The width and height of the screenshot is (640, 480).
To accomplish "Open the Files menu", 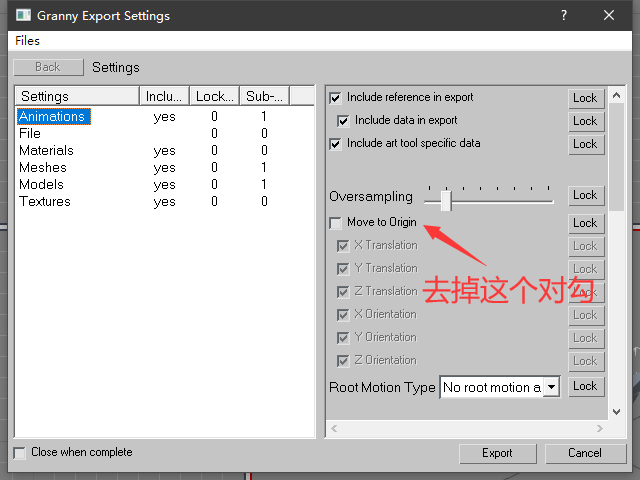I will click(x=28, y=41).
